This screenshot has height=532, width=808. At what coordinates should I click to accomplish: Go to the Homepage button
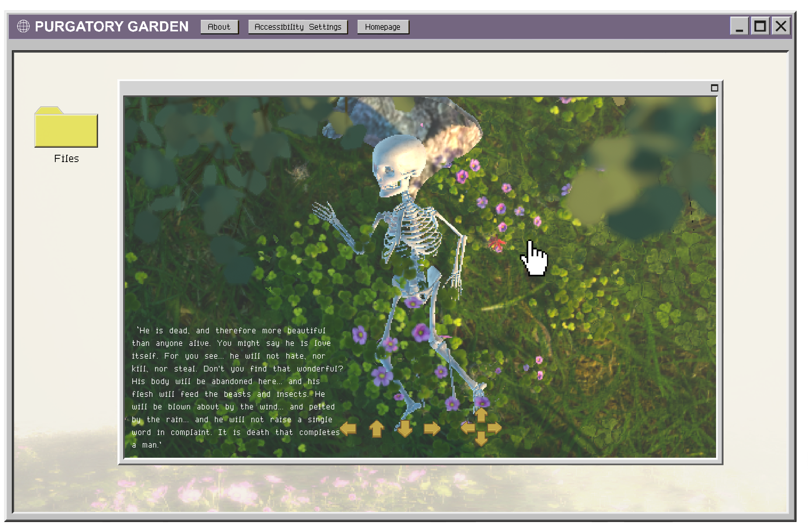383,27
